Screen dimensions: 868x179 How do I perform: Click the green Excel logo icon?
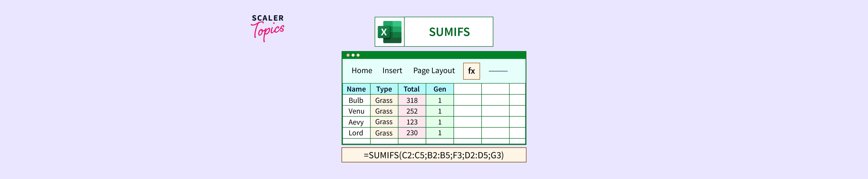(390, 32)
